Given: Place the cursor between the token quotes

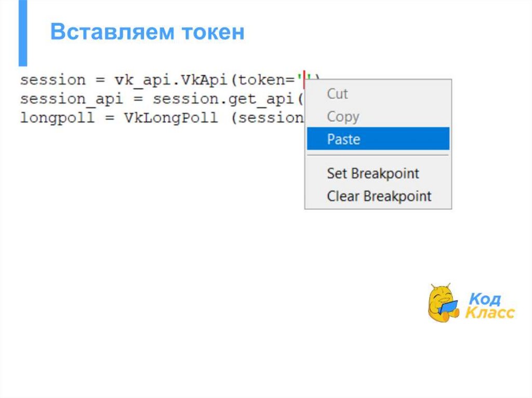Looking at the screenshot, I should point(304,80).
